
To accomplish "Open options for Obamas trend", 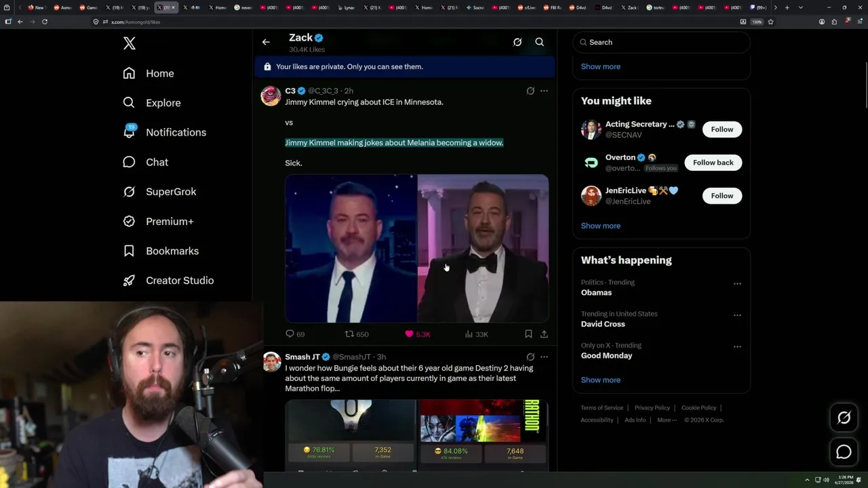I will [737, 284].
